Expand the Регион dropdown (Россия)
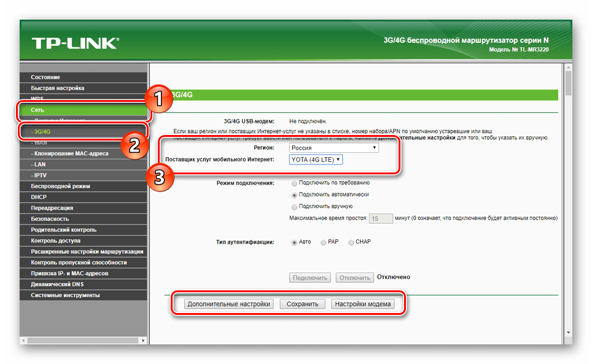The image size is (592, 364). click(333, 148)
